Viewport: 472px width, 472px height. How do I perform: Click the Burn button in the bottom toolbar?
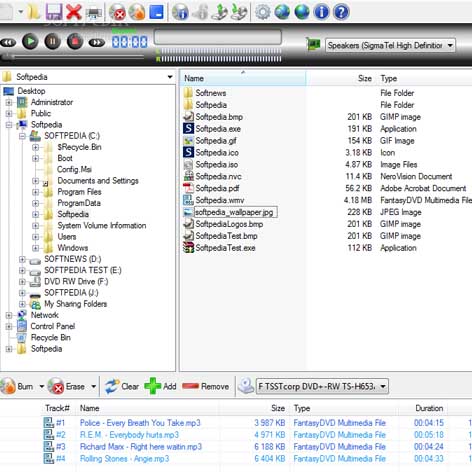tap(17, 387)
